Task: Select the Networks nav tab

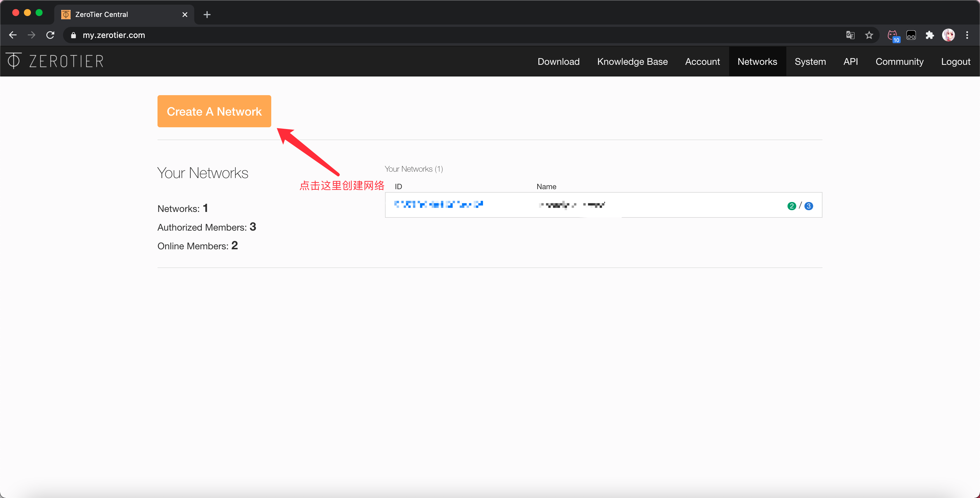Action: (757, 62)
